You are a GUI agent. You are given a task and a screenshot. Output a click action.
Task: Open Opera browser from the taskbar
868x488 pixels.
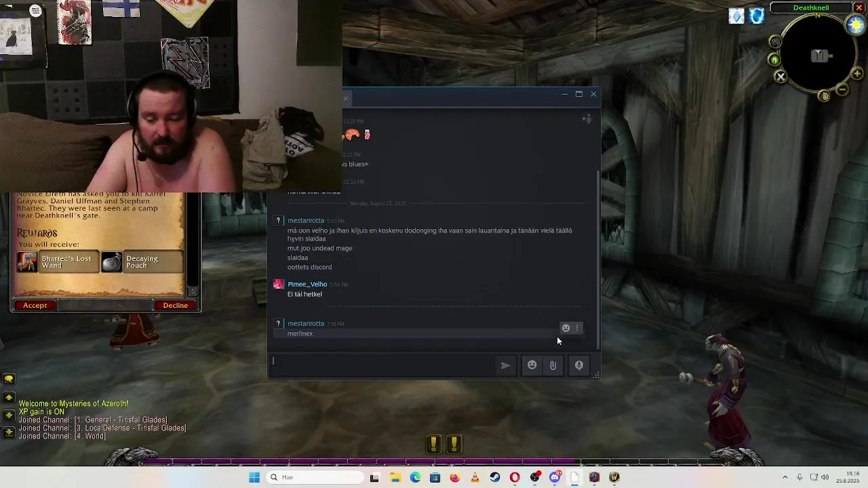pos(515,477)
